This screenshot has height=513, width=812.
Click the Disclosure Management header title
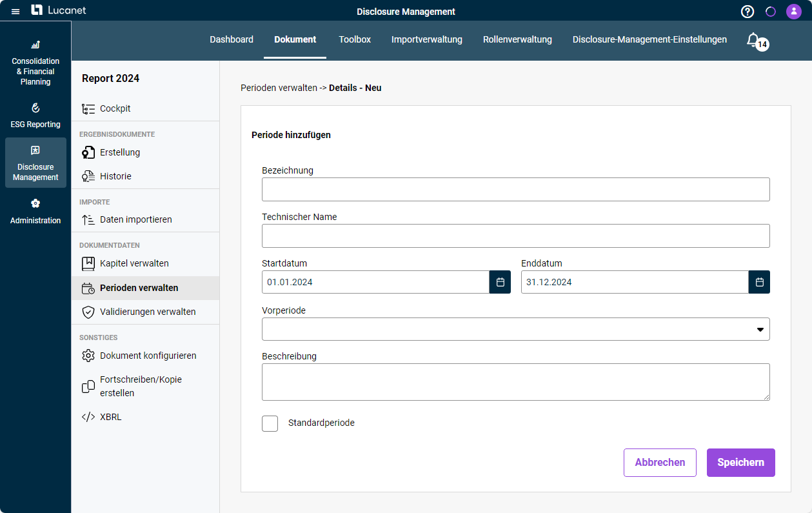(x=406, y=12)
